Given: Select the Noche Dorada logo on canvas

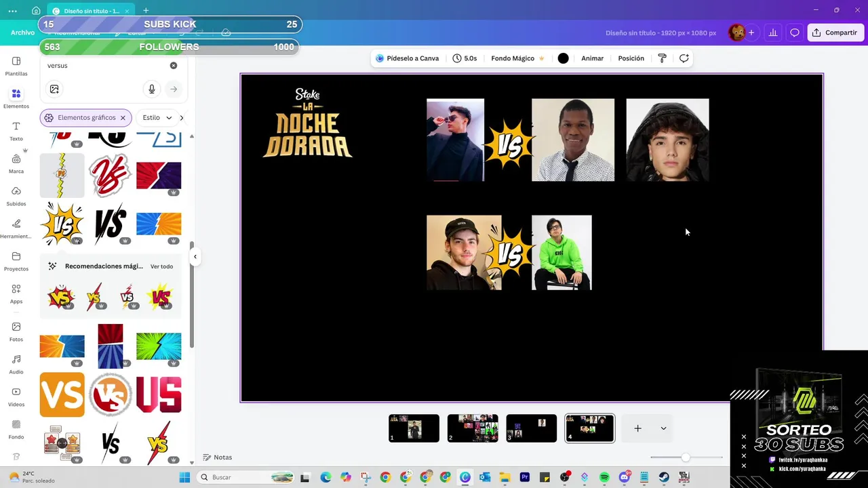Looking at the screenshot, I should point(308,123).
